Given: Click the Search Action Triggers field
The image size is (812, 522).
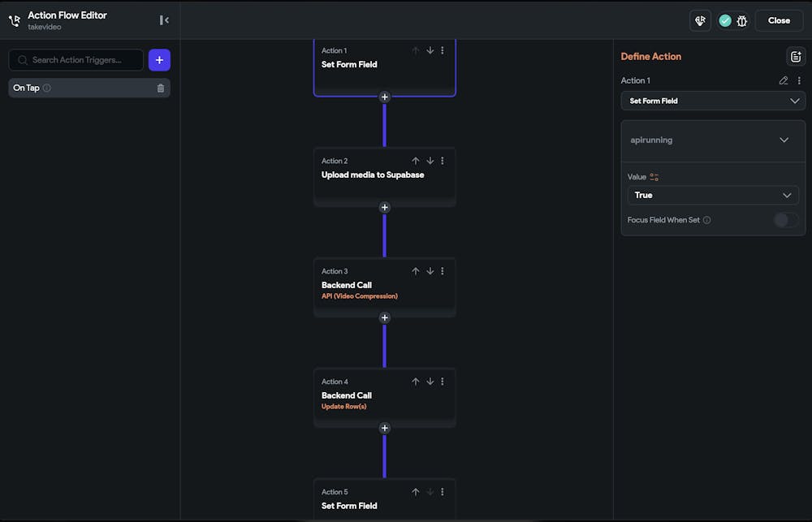Looking at the screenshot, I should [x=81, y=60].
